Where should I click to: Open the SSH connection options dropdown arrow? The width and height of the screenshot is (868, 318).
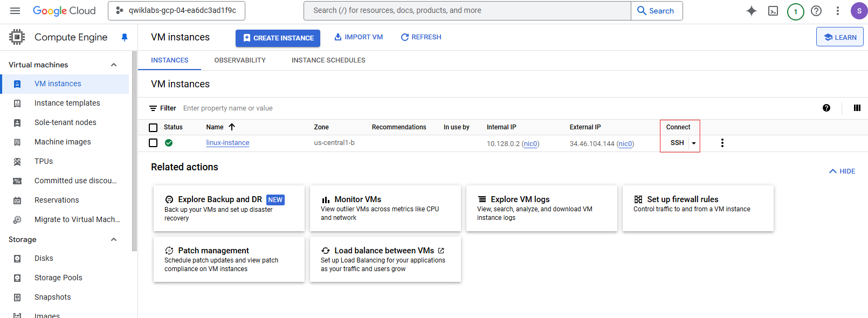[694, 143]
